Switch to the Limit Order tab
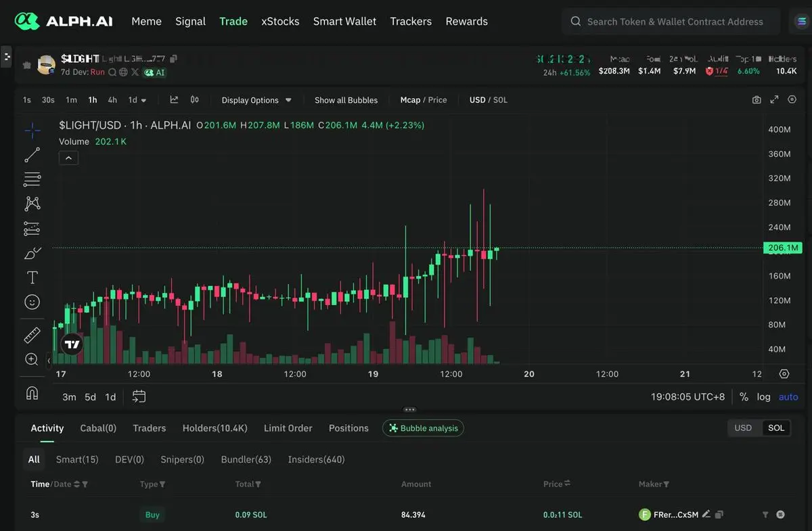The width and height of the screenshot is (812, 531). (288, 428)
